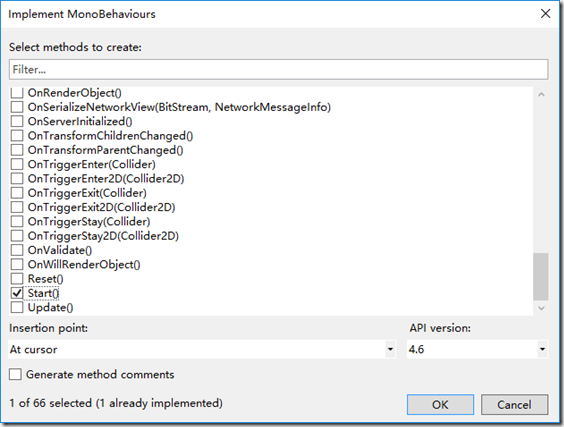The width and height of the screenshot is (564, 427).
Task: Check OnTriggerStay2D(Collider2D) checkbox
Action: click(x=17, y=236)
